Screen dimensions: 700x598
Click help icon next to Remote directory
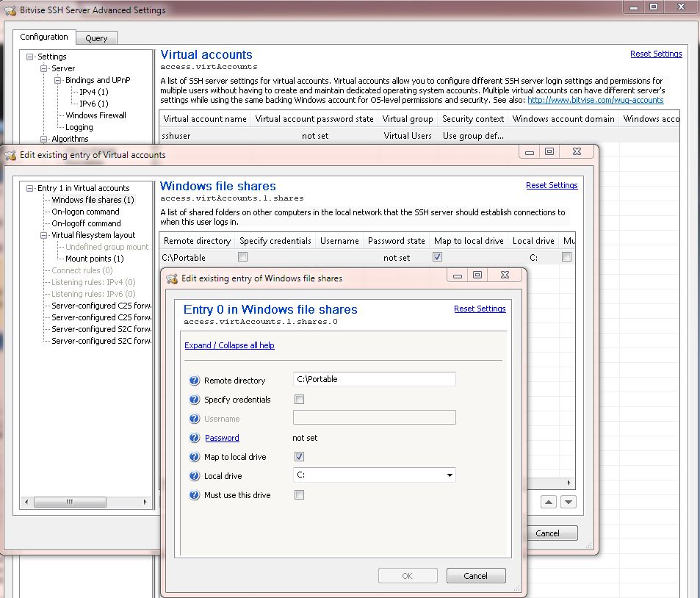click(x=194, y=381)
